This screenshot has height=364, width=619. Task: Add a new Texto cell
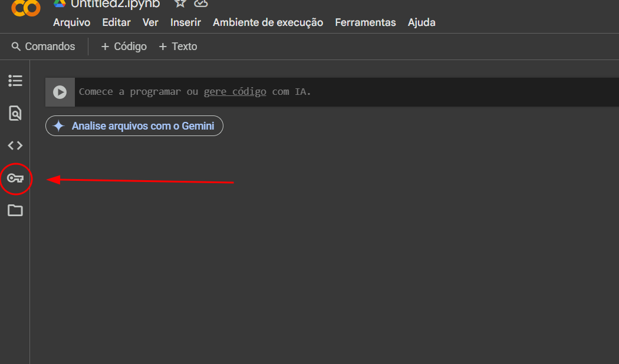point(177,47)
